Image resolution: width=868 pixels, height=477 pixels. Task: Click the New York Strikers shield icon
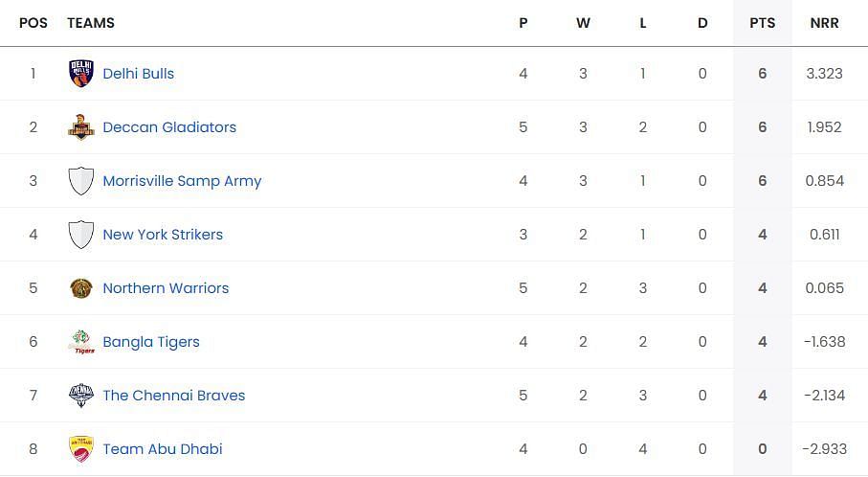[81, 235]
